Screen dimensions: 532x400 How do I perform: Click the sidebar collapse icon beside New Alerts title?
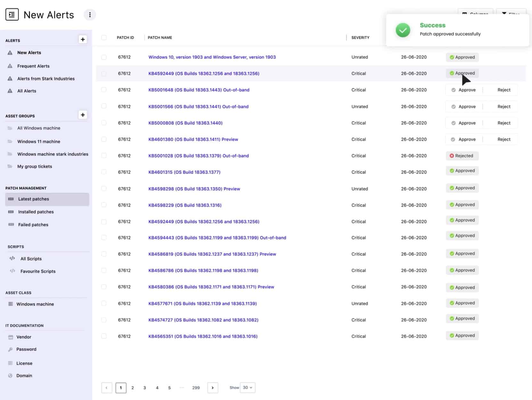(12, 15)
